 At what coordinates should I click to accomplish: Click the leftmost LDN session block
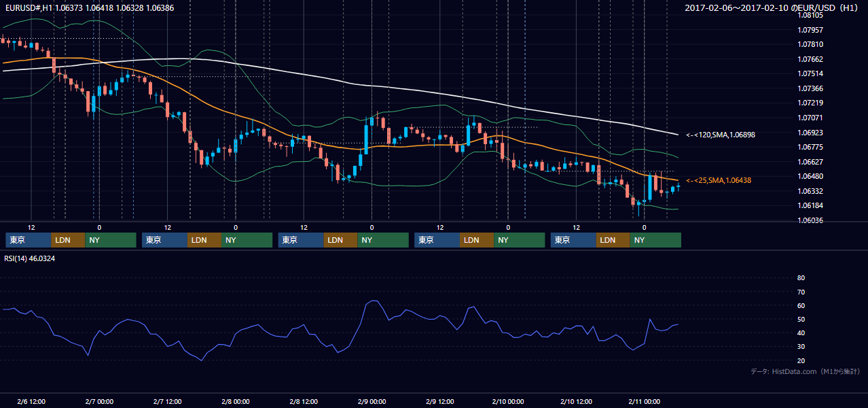pyautogui.click(x=69, y=240)
